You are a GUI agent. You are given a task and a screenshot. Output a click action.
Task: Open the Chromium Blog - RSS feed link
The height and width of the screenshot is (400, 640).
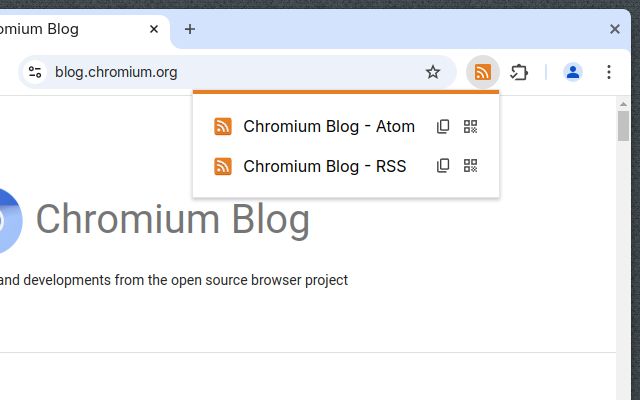click(324, 166)
